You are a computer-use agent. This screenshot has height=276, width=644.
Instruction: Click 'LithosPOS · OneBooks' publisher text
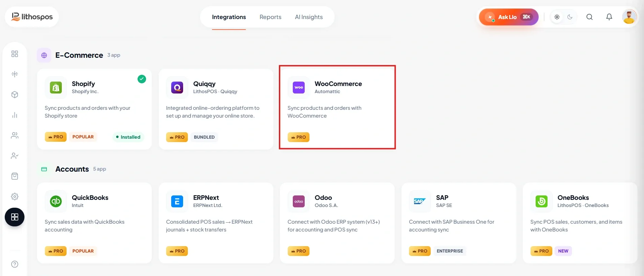[583, 205]
